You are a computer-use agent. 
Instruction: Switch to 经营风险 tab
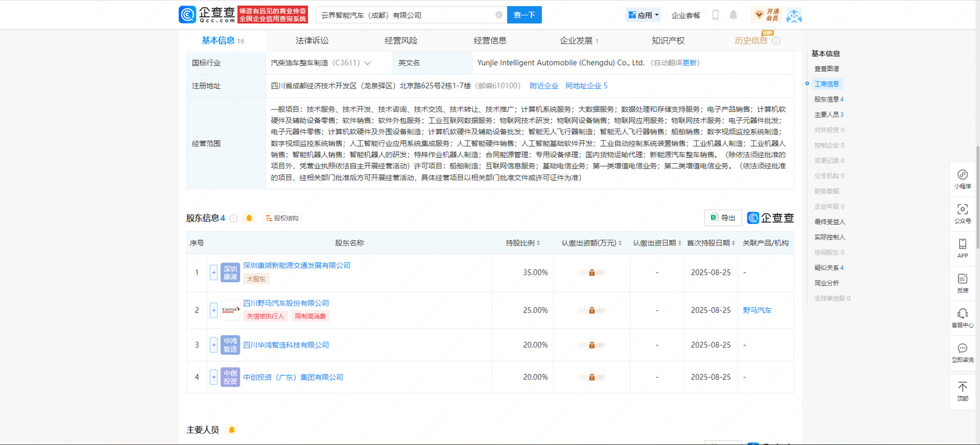[401, 41]
